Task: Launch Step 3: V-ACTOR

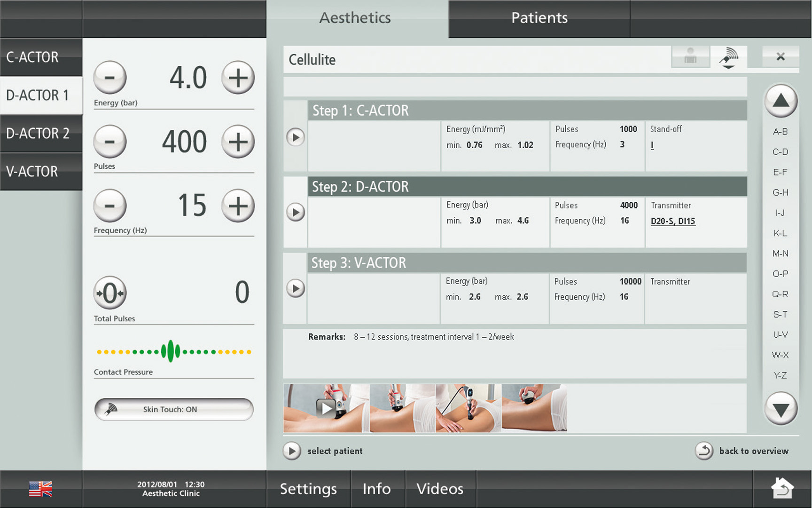Action: pos(296,288)
